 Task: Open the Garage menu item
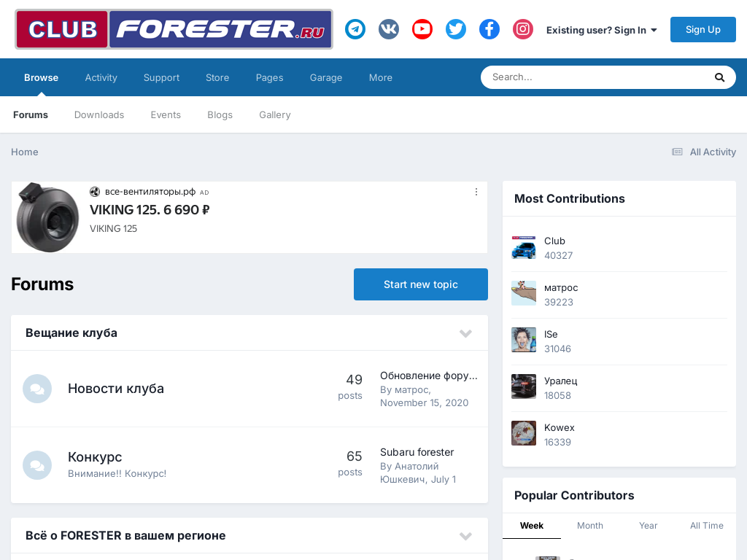pyautogui.click(x=325, y=77)
